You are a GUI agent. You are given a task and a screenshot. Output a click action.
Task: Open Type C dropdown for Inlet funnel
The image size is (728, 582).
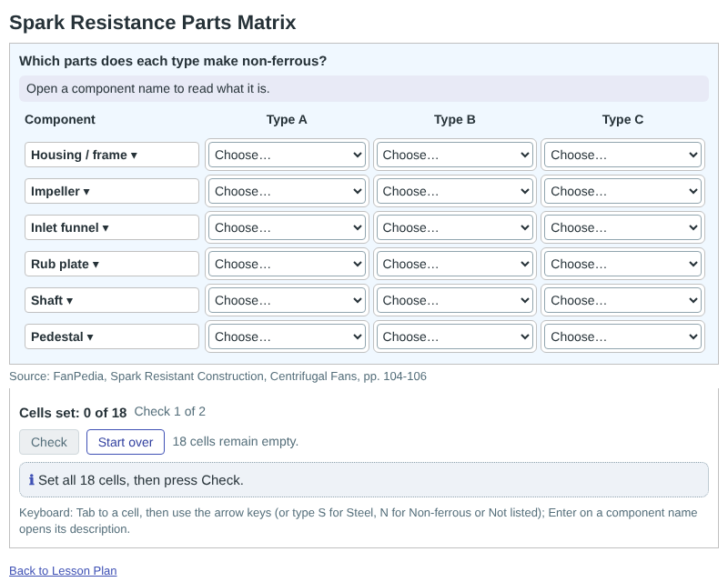622,227
